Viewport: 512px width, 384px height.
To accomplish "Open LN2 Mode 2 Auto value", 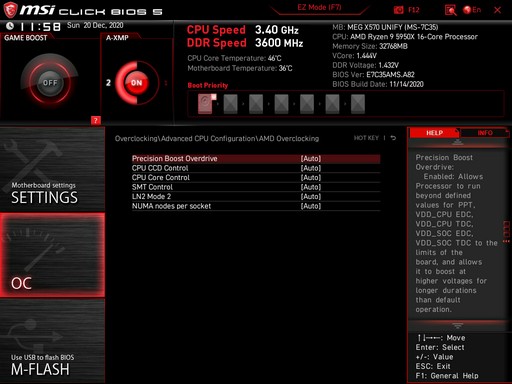I will pos(311,197).
